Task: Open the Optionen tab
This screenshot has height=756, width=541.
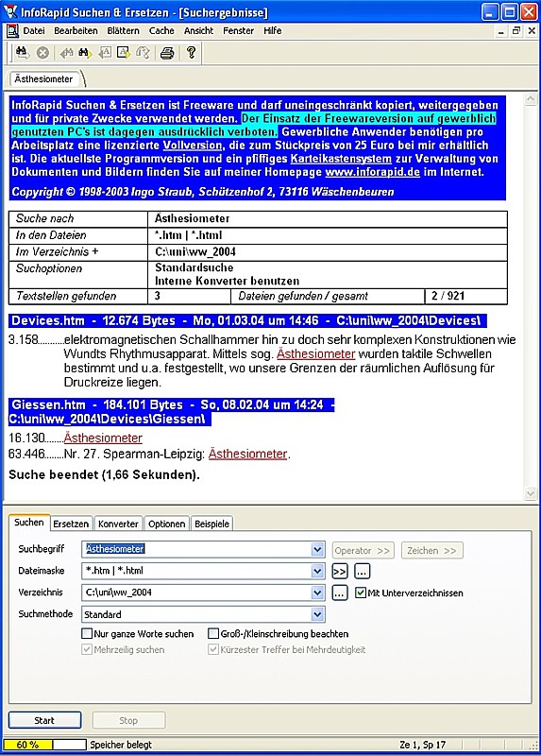Action: point(166,524)
